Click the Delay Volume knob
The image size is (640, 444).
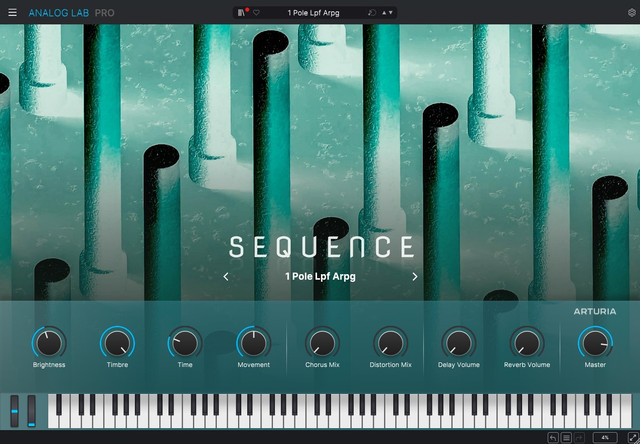pos(459,343)
